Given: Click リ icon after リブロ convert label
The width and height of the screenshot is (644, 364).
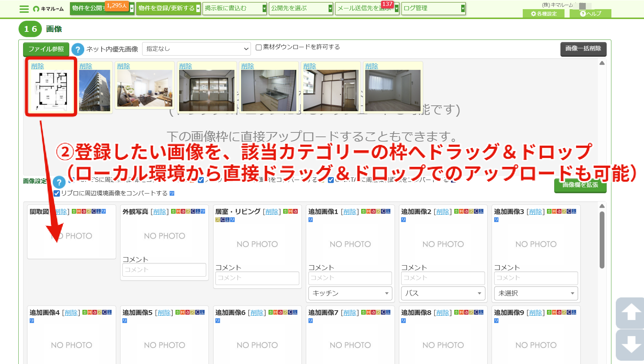Looking at the screenshot, I should click(x=172, y=193).
